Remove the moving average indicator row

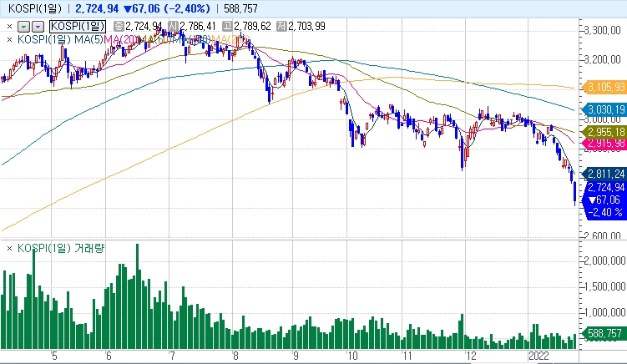9,39
